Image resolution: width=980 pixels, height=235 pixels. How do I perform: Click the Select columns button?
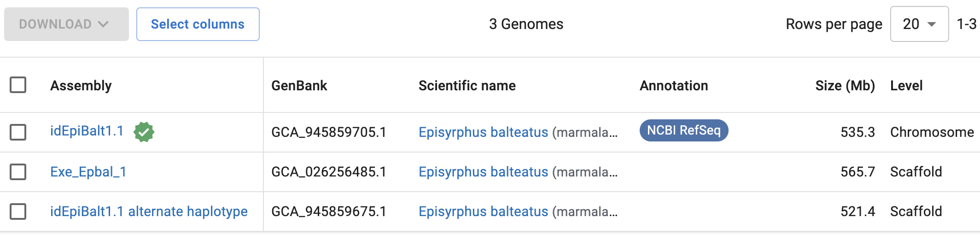point(198,24)
